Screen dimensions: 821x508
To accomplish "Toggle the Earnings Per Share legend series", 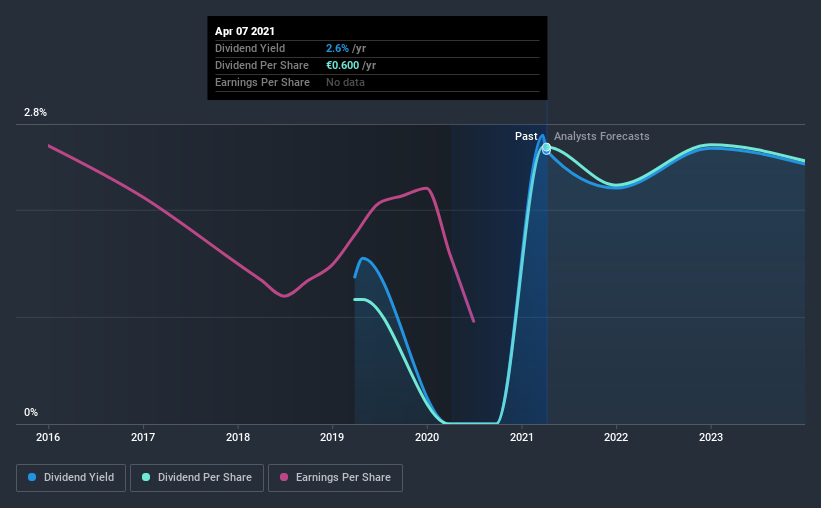I will pyautogui.click(x=335, y=478).
